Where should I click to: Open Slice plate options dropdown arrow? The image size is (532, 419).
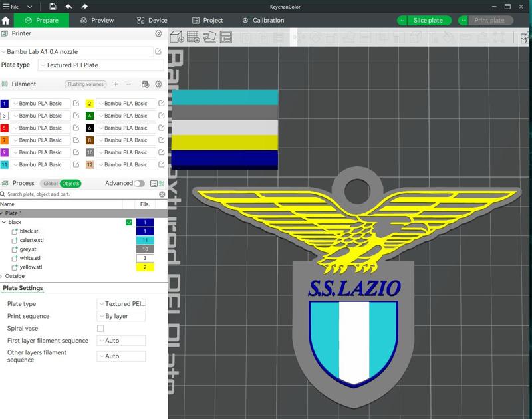coord(402,21)
